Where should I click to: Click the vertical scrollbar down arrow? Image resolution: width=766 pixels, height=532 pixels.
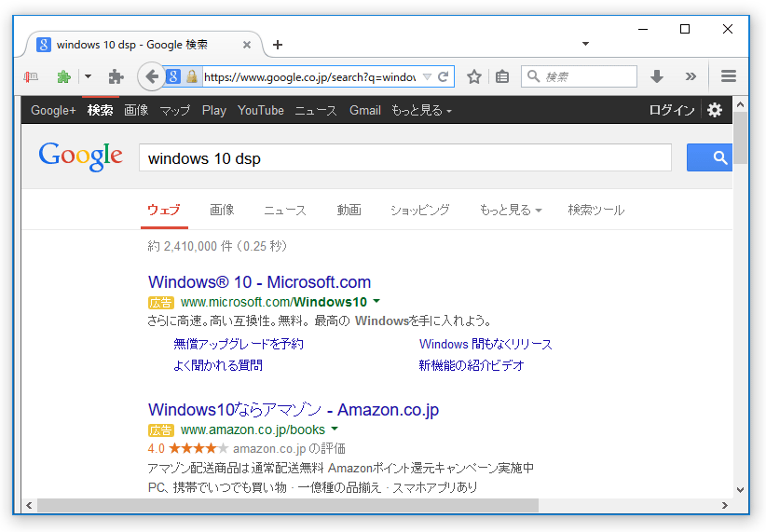point(740,490)
